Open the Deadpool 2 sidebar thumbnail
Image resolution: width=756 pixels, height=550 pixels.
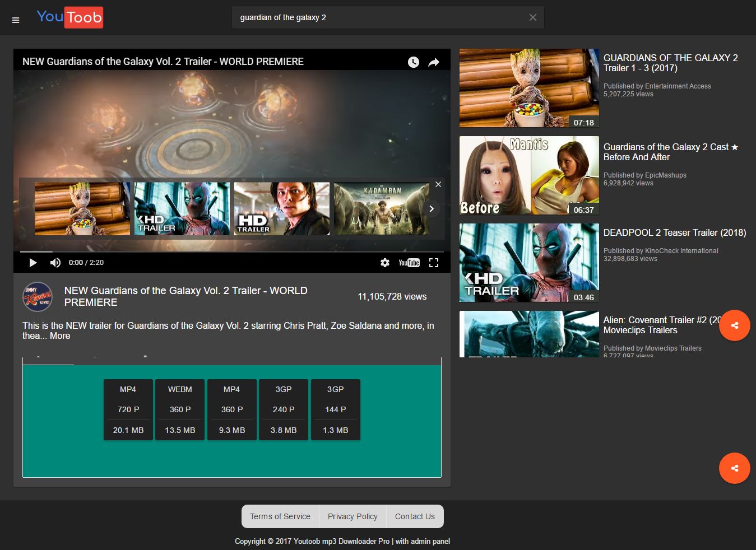click(529, 263)
